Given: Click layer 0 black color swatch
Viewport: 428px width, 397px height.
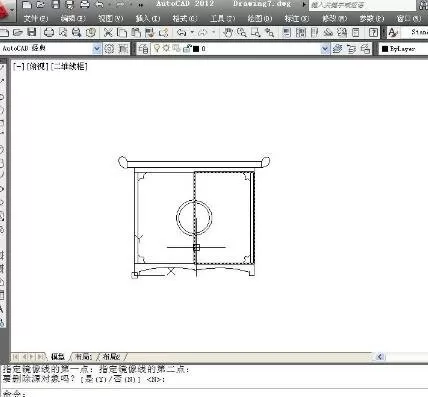Looking at the screenshot, I should [x=196, y=49].
